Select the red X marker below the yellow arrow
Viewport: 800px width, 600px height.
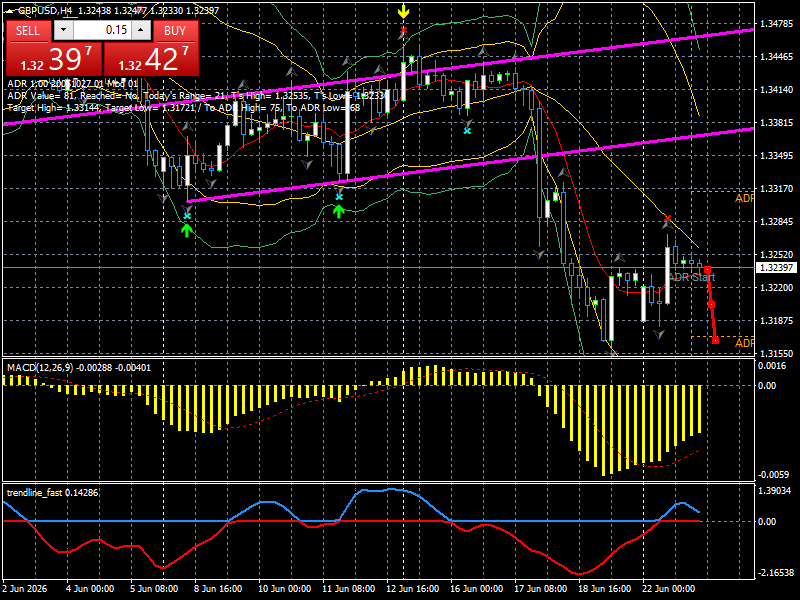(x=404, y=31)
